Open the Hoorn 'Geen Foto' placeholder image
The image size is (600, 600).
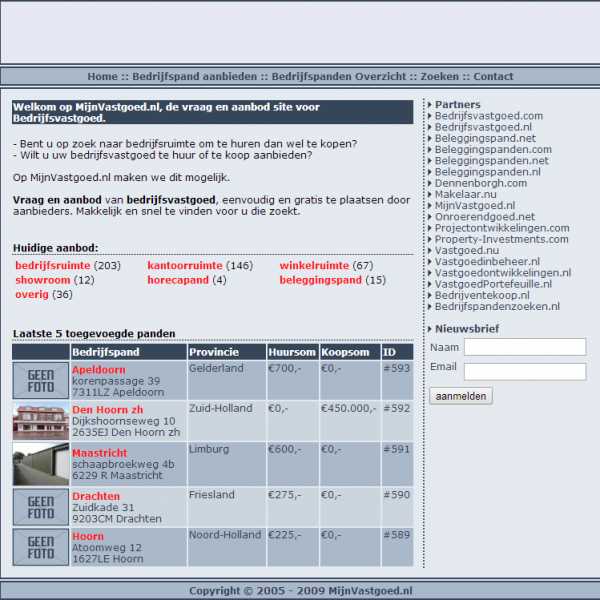[41, 548]
